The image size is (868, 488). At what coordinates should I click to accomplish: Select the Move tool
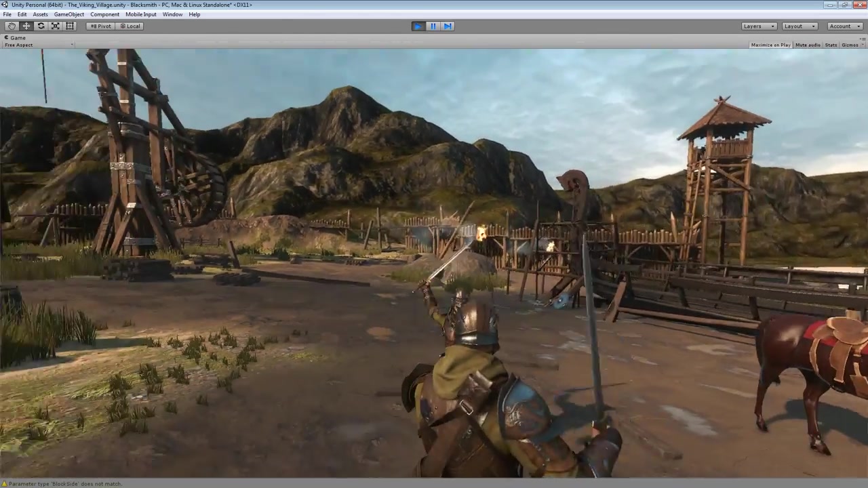[26, 26]
